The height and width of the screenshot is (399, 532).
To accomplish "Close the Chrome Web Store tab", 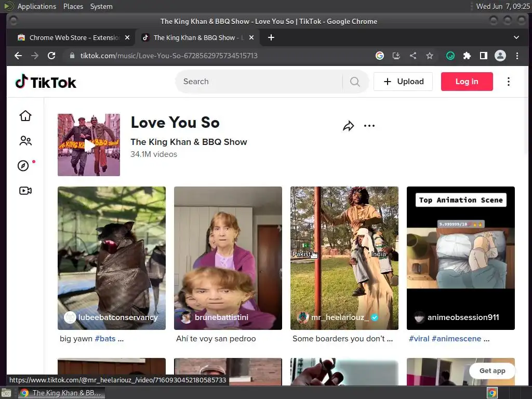I will pos(127,37).
